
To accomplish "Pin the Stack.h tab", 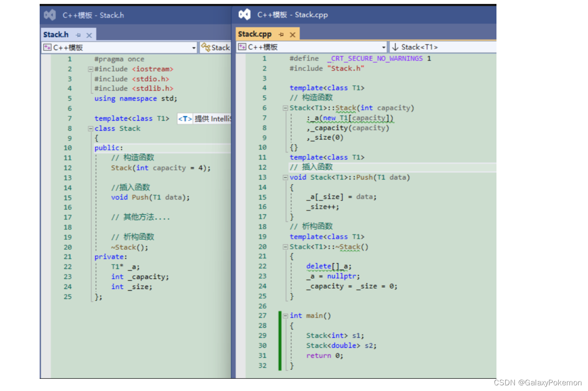I will (x=78, y=35).
